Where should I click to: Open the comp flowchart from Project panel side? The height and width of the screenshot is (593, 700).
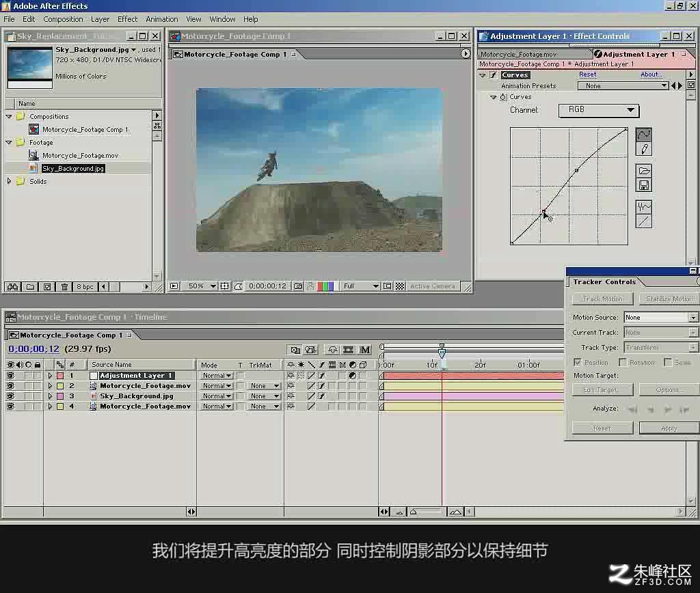coord(157,126)
